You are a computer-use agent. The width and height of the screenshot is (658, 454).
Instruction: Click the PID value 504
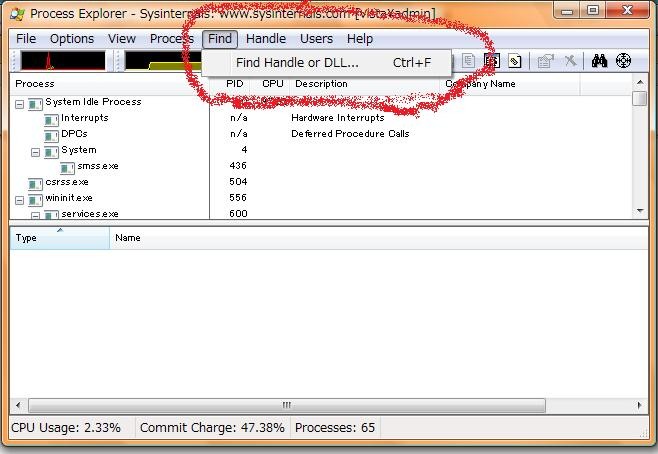[238, 182]
